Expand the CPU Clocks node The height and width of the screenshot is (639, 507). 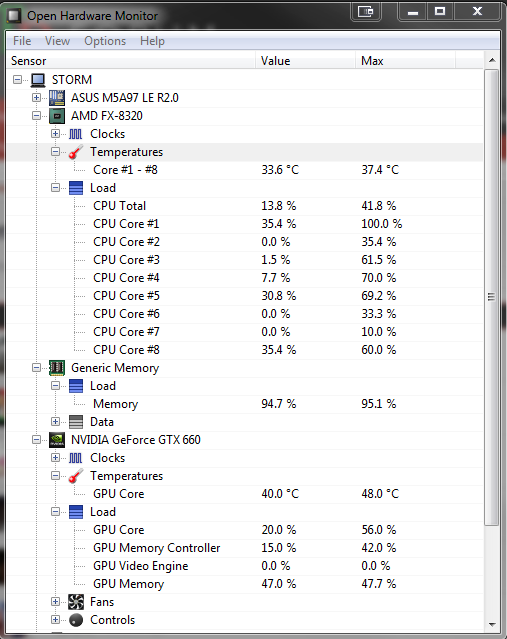tap(55, 134)
